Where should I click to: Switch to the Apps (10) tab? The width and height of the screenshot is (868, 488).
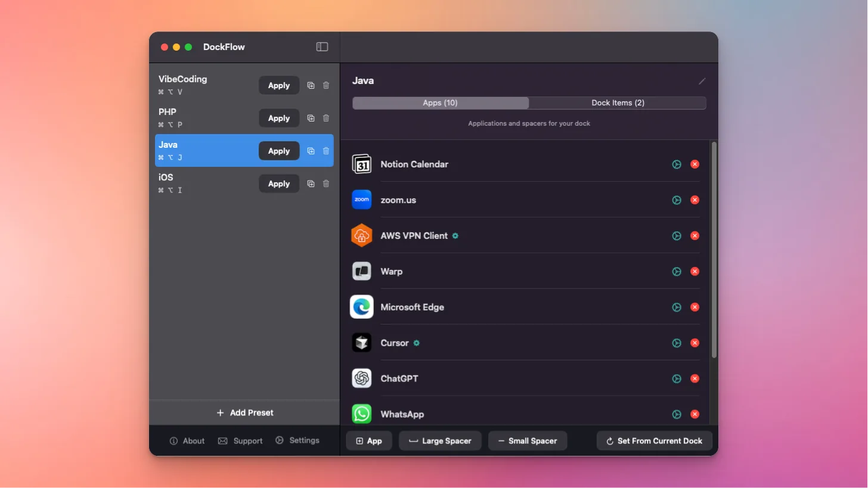(x=441, y=103)
